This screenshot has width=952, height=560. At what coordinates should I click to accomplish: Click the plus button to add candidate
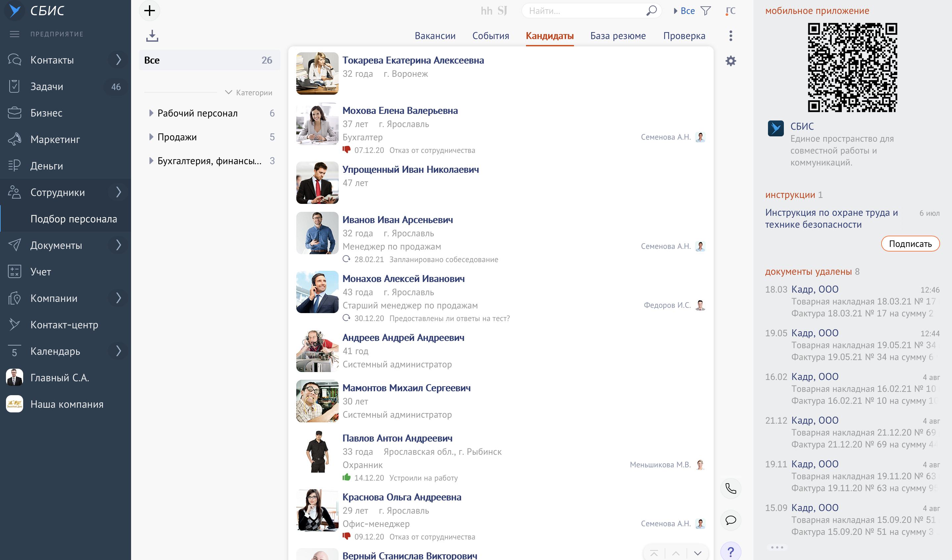click(x=150, y=11)
